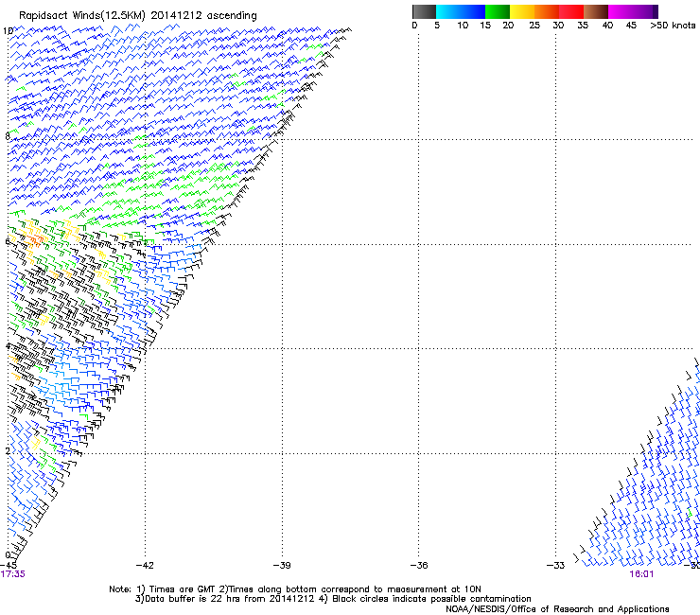Click the red 30-35 knots legend segment
The height and width of the screenshot is (615, 700).
pos(571,11)
